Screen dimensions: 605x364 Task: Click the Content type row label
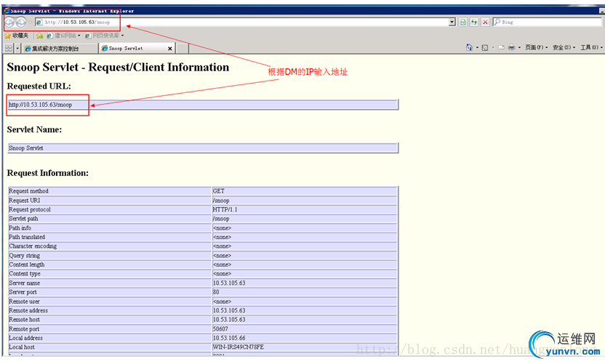click(x=25, y=274)
